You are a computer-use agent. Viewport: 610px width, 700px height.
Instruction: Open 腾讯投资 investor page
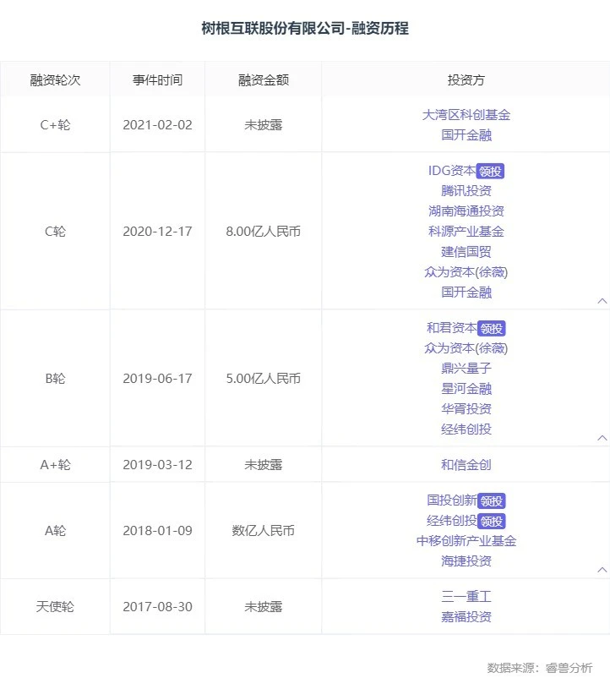[x=466, y=191]
